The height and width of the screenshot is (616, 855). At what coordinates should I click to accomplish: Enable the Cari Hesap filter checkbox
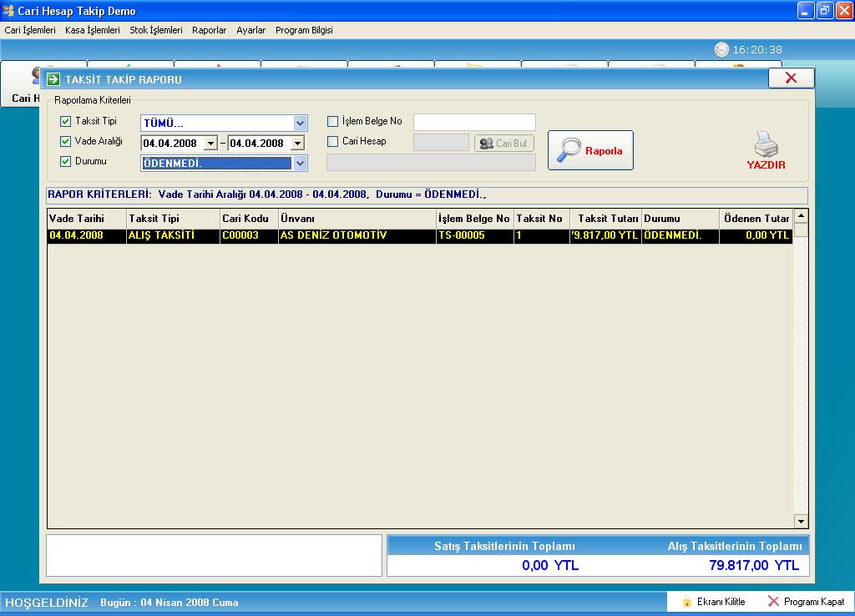(333, 142)
